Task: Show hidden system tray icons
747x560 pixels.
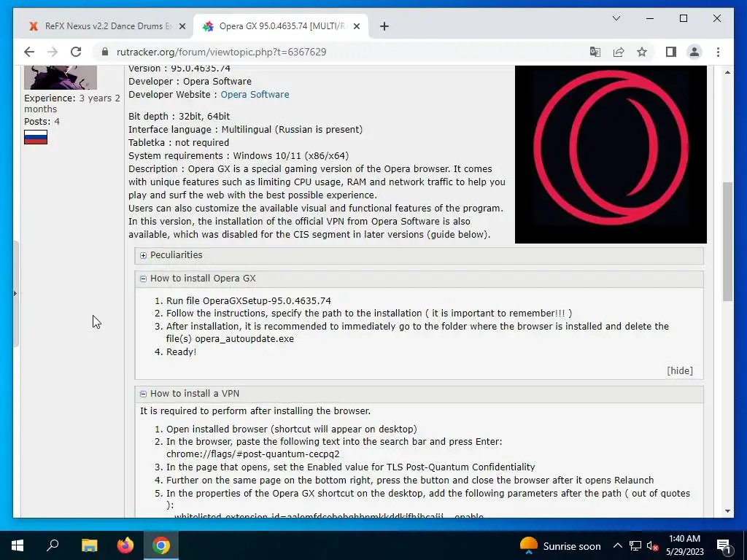Action: point(617,545)
